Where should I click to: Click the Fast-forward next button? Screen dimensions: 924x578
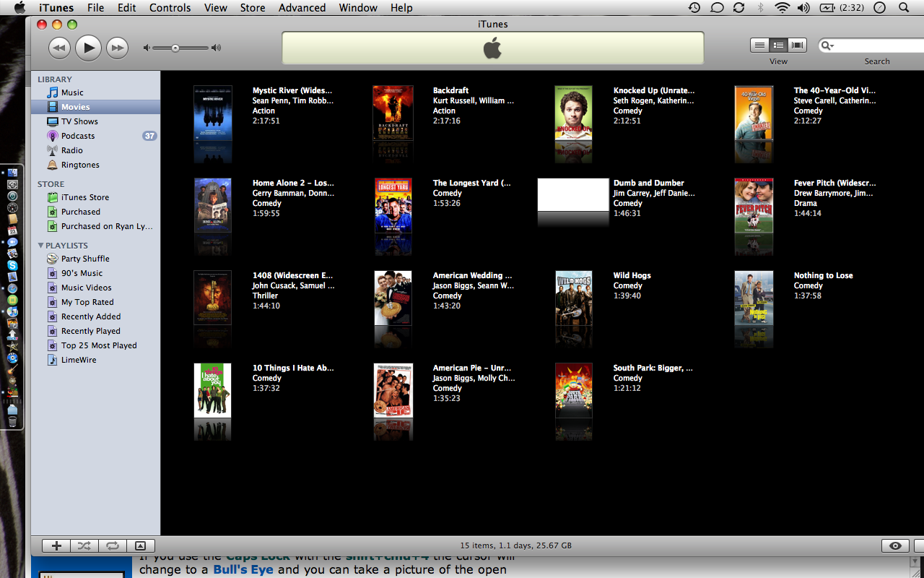[x=117, y=48]
